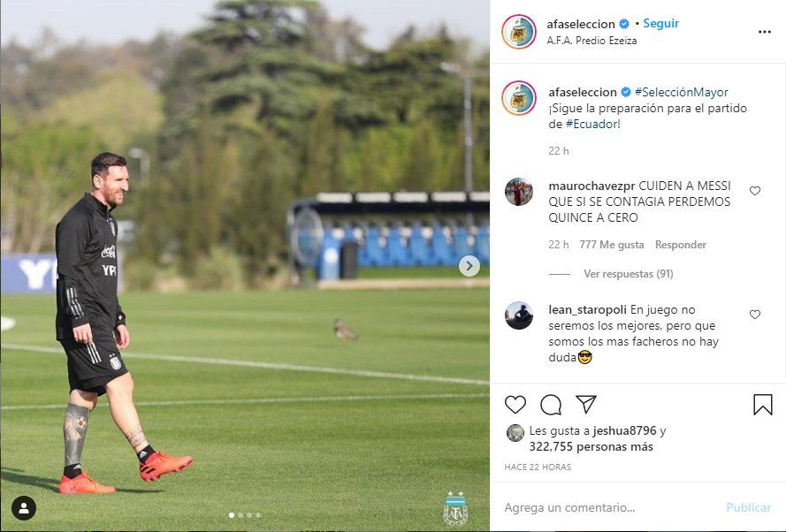786x532 pixels.
Task: Open the three-dot more options menu
Action: [765, 32]
